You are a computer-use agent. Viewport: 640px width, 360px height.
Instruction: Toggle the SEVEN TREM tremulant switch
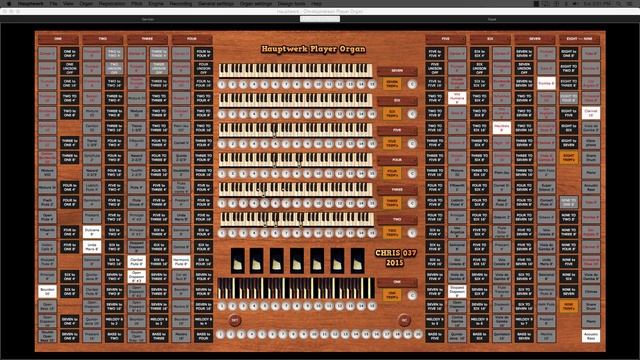[x=392, y=84]
